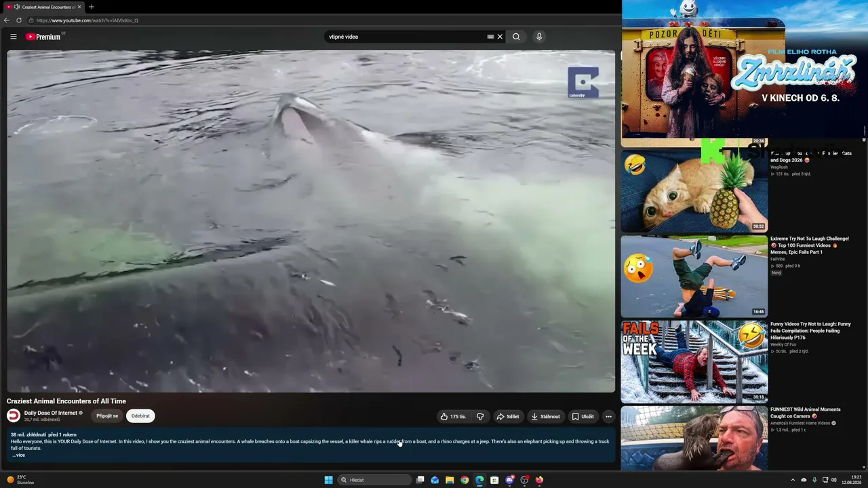
Task: Click the video title 'Craziest Animal Encounters of All Time'
Action: click(66, 401)
